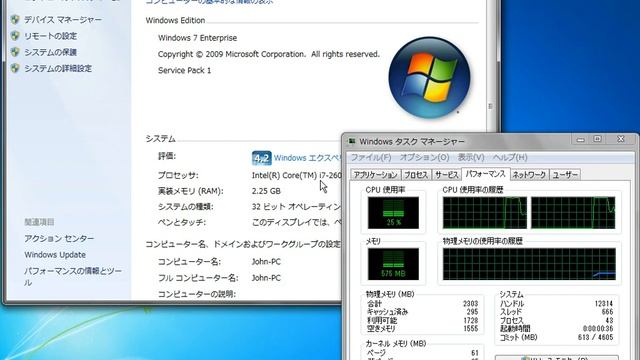640x360 pixels.
Task: Open the 表示(V) menu
Action: 471,157
